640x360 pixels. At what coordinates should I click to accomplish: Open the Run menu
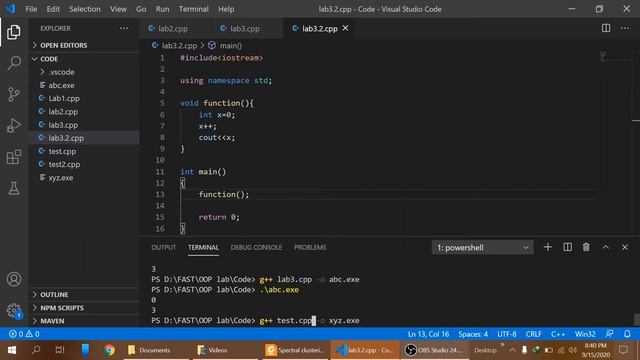[162, 9]
